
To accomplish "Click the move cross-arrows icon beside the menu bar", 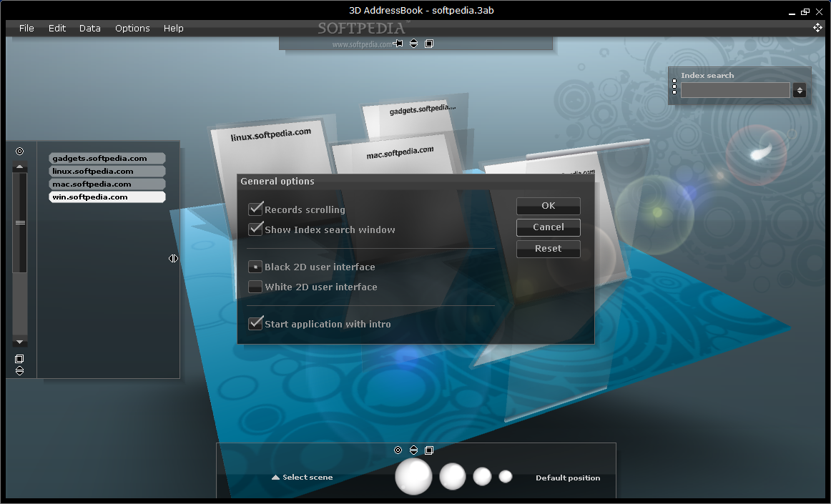I will (817, 28).
